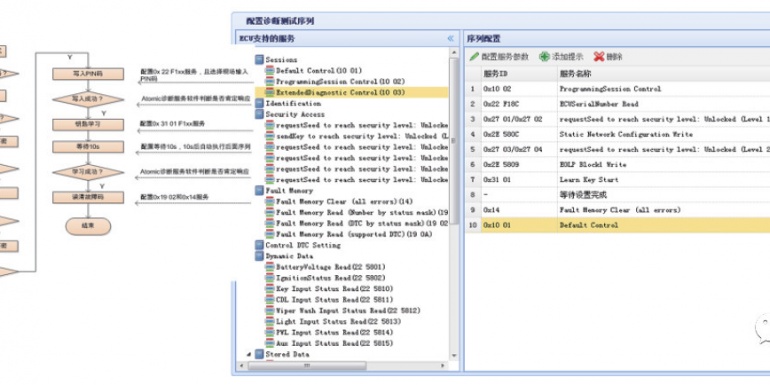
Task: Select sequence cell 0x14
Action: pos(491,210)
